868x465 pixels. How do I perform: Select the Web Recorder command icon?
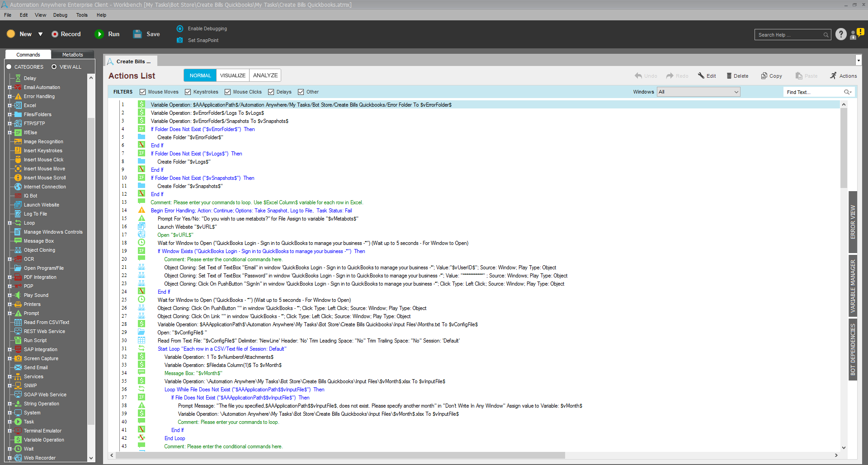click(18, 458)
